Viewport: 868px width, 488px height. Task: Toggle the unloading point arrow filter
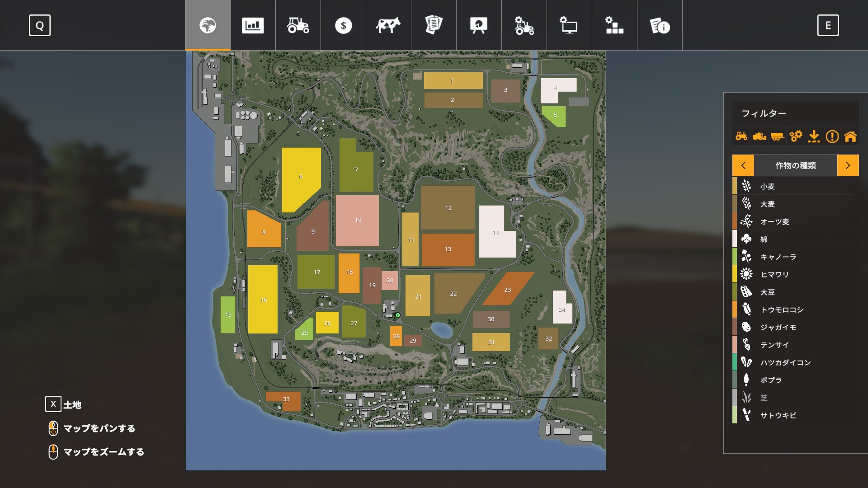tap(814, 136)
